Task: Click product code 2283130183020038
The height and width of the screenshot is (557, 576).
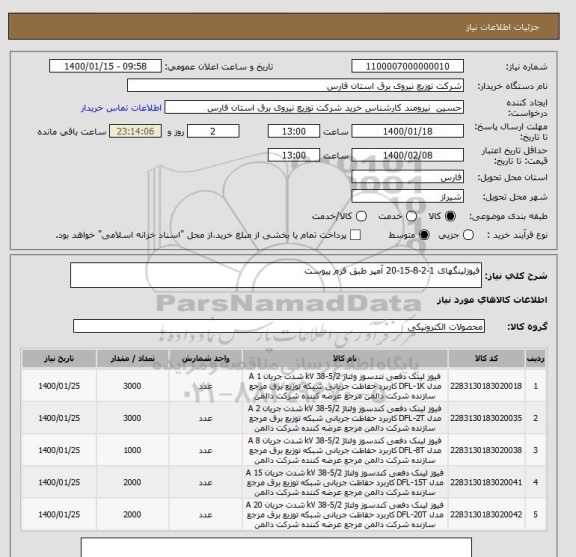Action: pos(486,450)
